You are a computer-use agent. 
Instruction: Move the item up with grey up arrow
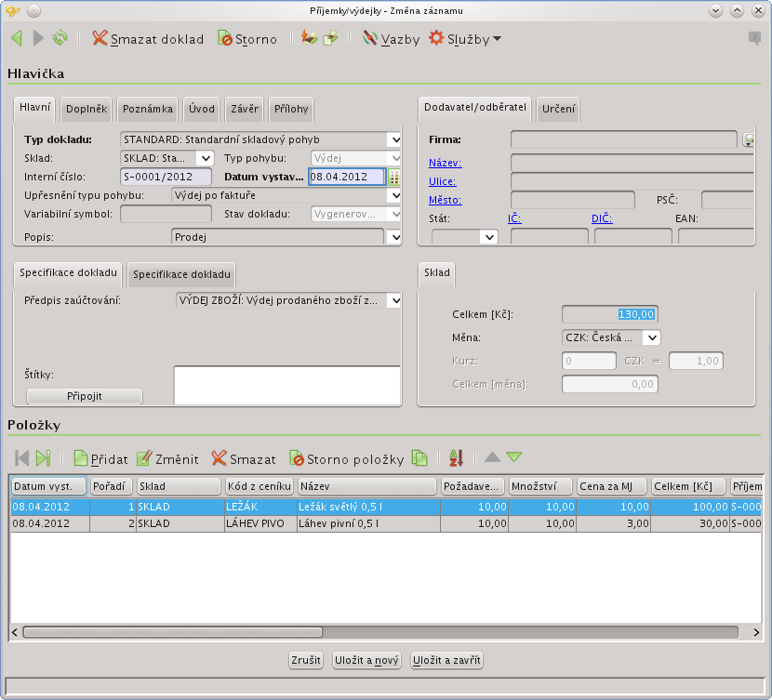pos(492,457)
